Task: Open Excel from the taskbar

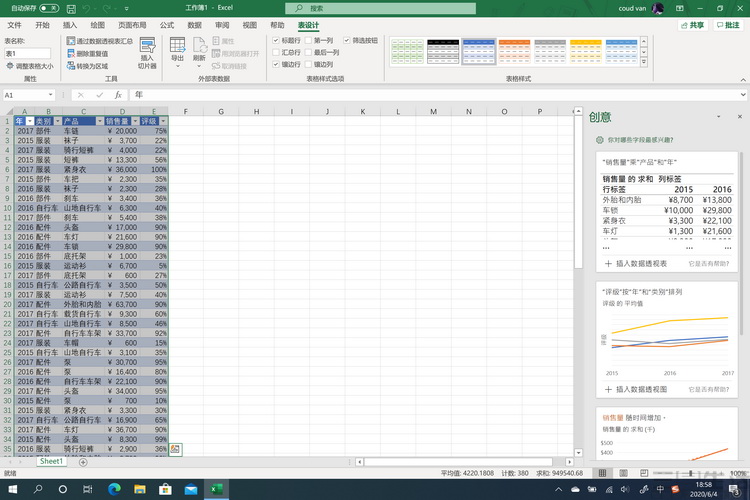Action: coord(216,489)
